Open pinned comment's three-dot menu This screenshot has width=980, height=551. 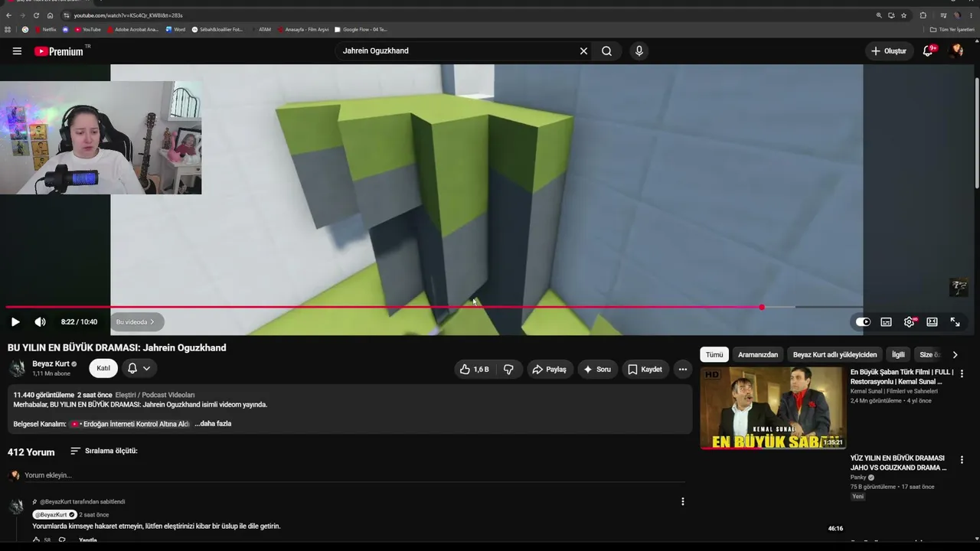(x=683, y=502)
